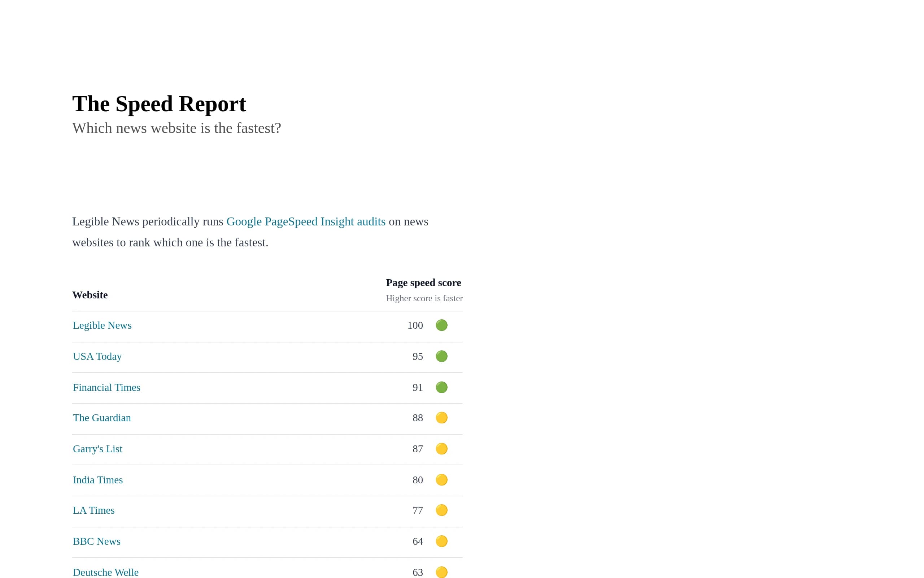The width and height of the screenshot is (924, 578).
Task: Open the Garry's List link
Action: click(x=98, y=449)
